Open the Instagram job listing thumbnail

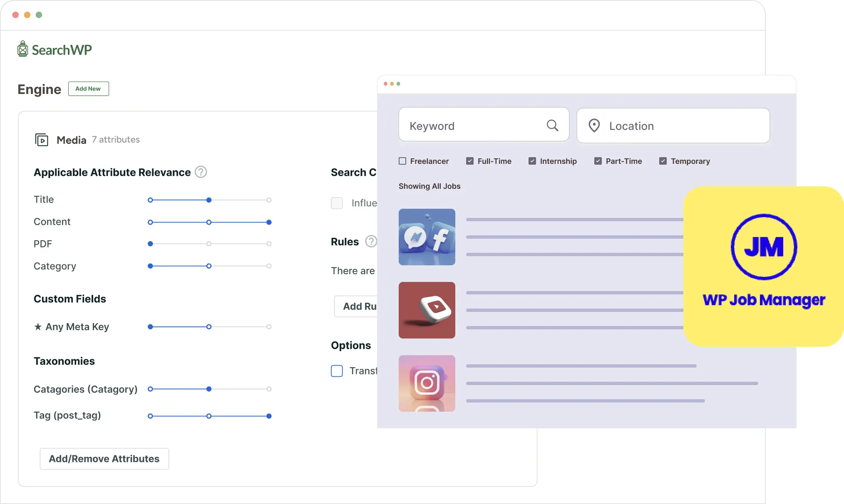427,383
